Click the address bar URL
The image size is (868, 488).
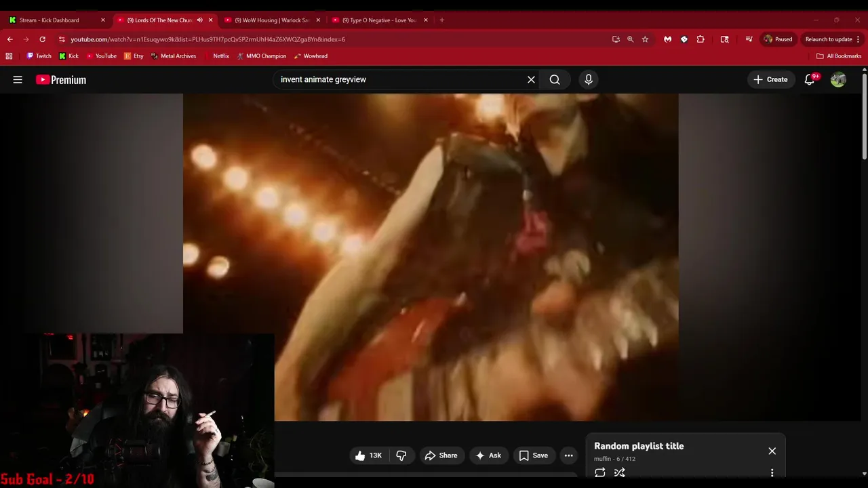tap(208, 39)
